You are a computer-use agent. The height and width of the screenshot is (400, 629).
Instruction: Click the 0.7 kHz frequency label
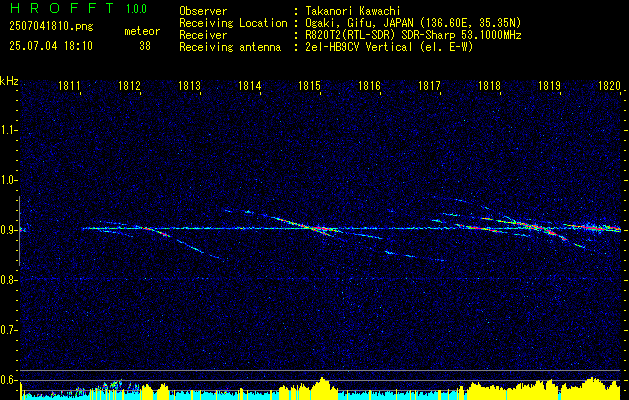[8, 331]
